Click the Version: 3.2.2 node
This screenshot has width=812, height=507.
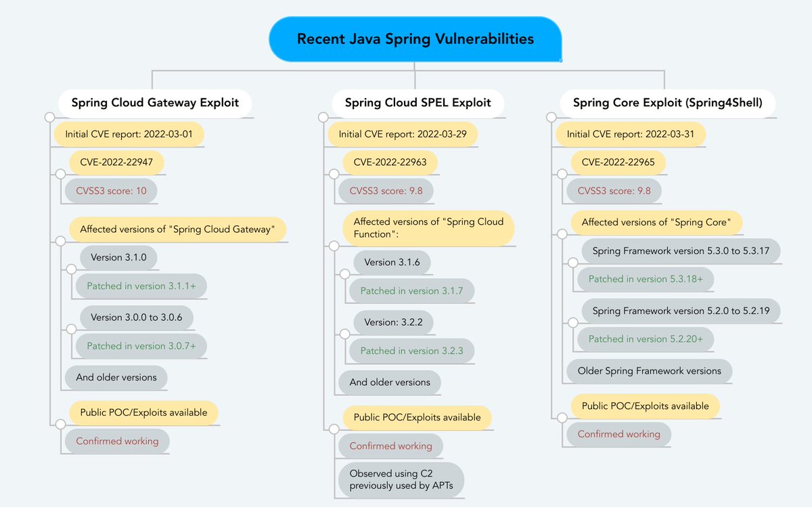[393, 322]
